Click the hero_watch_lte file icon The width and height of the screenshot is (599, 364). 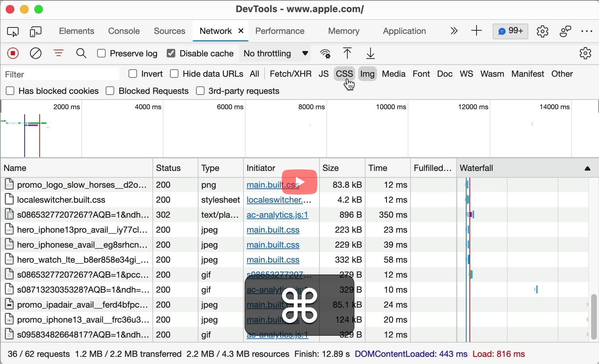tap(9, 259)
